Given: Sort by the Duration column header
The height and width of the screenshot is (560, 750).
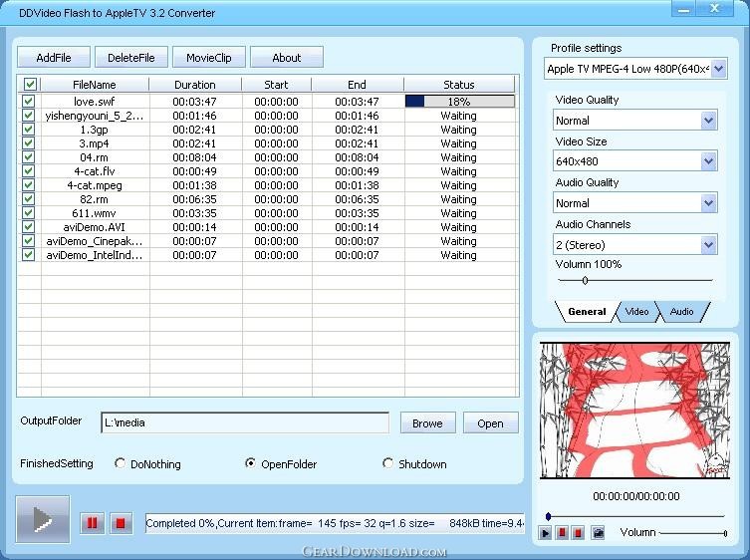Looking at the screenshot, I should pos(194,85).
